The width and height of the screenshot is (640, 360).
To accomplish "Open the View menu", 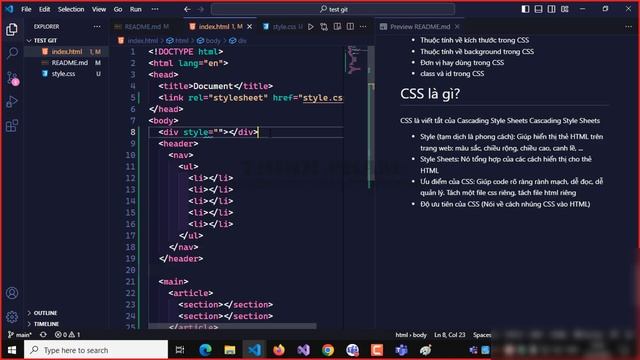I will tap(99, 9).
